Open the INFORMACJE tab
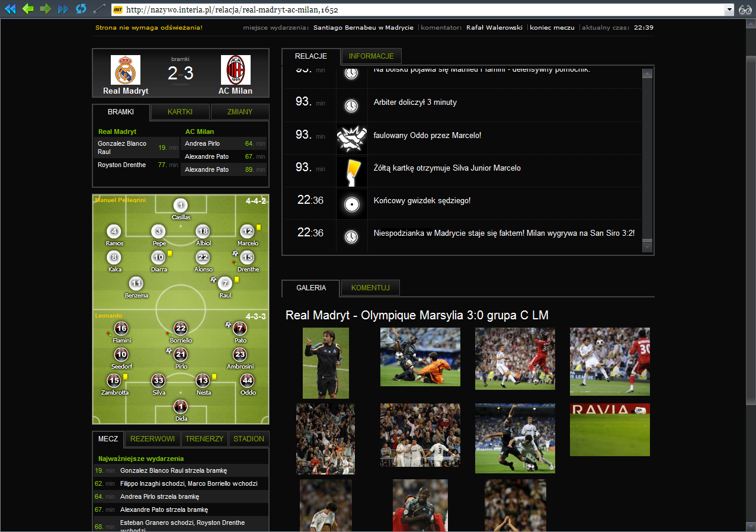Screen dimensions: 756x532 pos(371,56)
